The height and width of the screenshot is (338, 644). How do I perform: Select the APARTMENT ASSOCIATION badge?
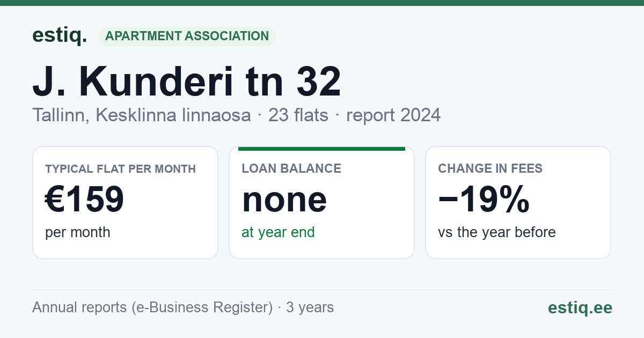[x=187, y=36]
